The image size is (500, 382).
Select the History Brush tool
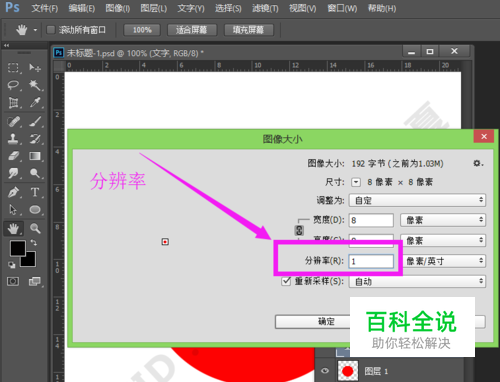coord(35,139)
